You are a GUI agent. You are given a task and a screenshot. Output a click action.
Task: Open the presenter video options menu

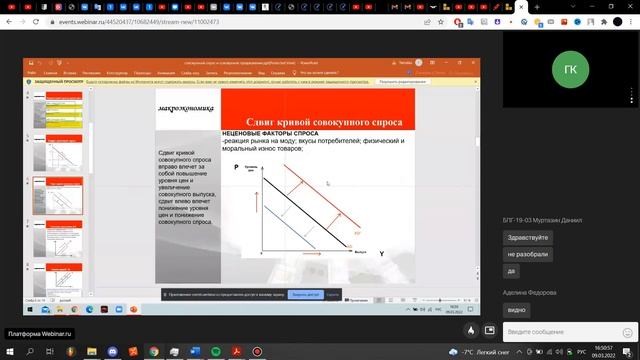631,96
